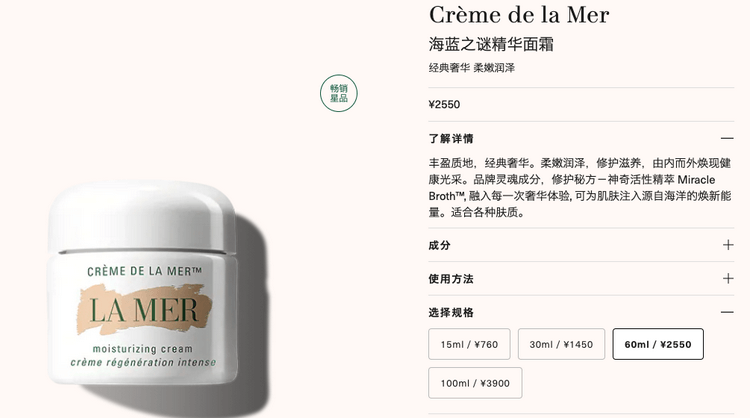
Task: Expand 成分 with the plus icon
Action: (x=728, y=245)
